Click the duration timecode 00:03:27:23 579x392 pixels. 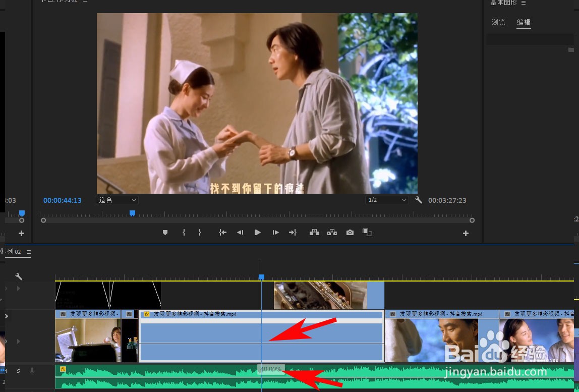(447, 200)
